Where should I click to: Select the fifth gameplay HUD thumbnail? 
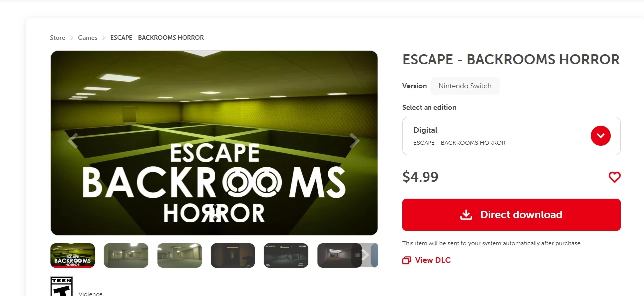[x=286, y=255]
